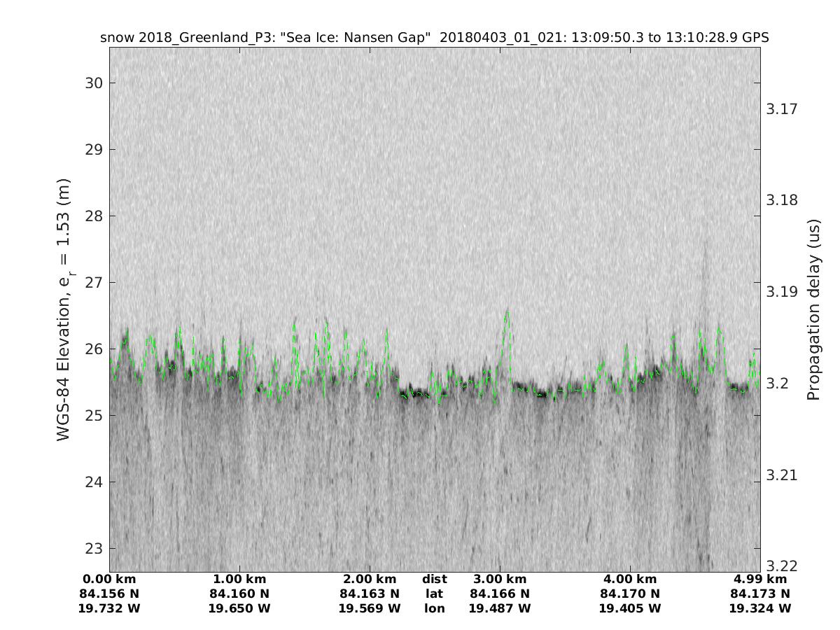
Task: Click the 'lon' legend word below axis
Action: 435,608
